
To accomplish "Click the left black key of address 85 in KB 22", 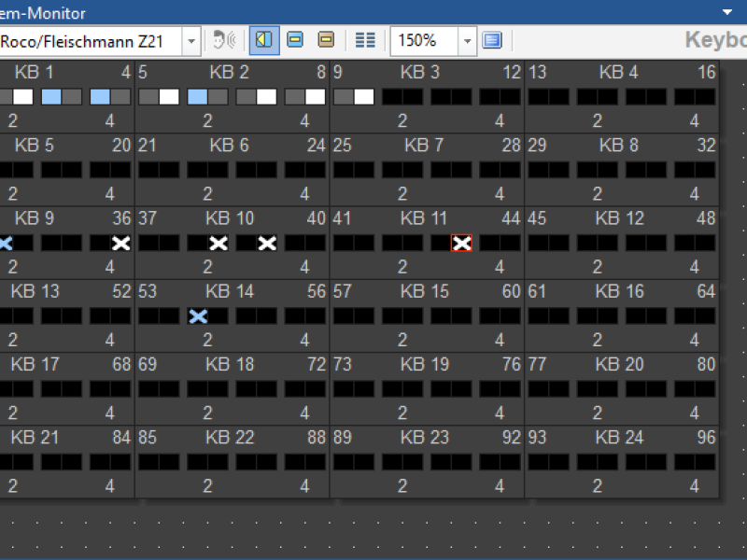I will [148, 461].
